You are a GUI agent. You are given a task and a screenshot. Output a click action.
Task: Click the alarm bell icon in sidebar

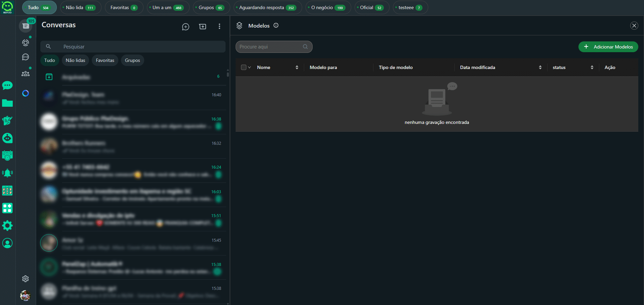(x=7, y=173)
